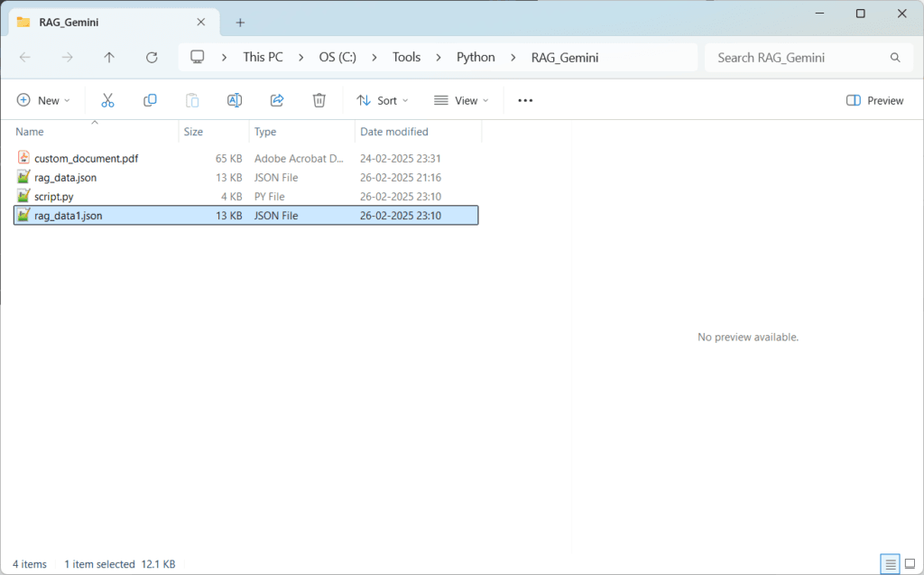Click the Cut scissors icon
This screenshot has width=924, height=575.
[107, 101]
